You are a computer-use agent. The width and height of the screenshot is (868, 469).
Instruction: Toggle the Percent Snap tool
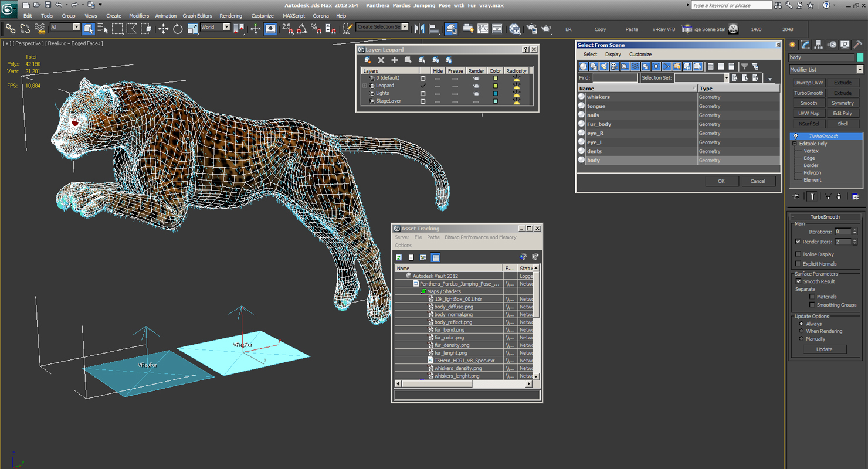316,28
